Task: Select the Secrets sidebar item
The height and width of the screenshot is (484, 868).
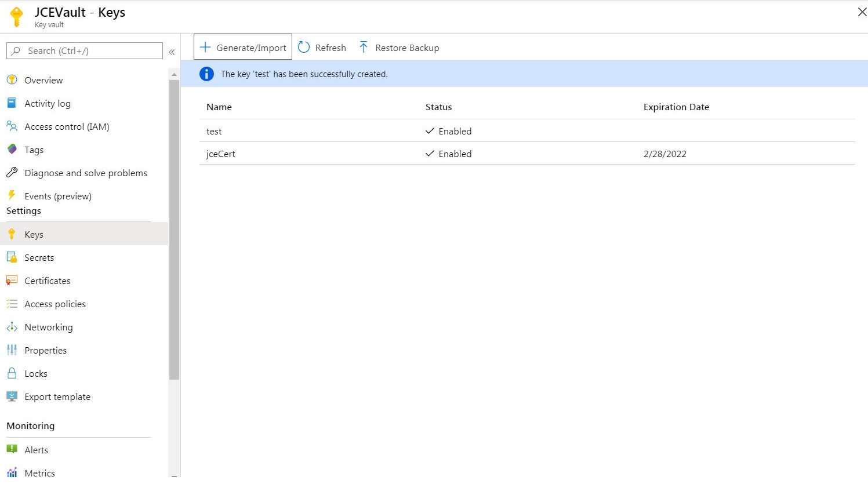Action: pyautogui.click(x=39, y=257)
